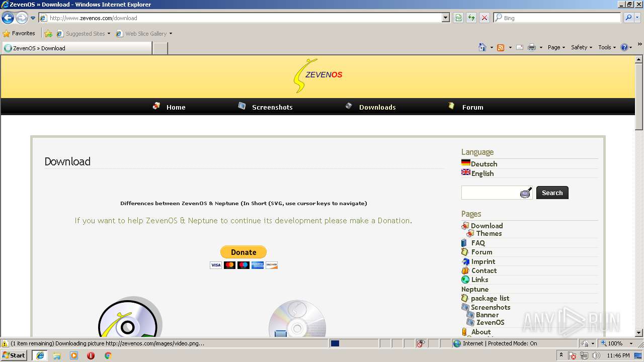The width and height of the screenshot is (644, 362).
Task: Open the Banner sidebar link
Action: (x=487, y=315)
